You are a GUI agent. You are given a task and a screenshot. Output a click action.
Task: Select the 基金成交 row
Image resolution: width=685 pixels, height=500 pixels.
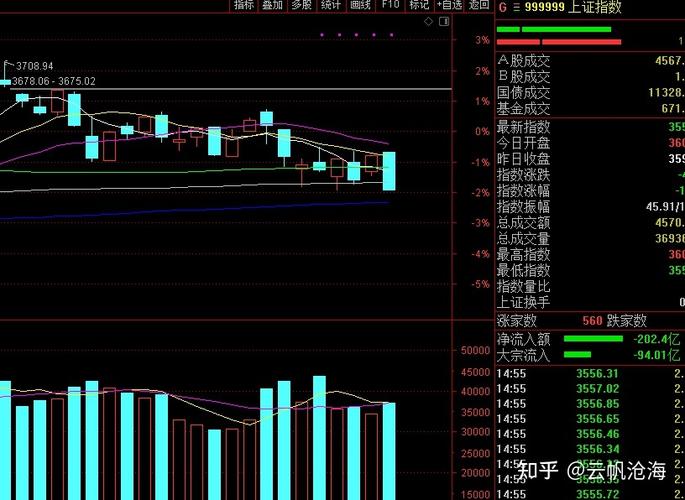point(591,108)
